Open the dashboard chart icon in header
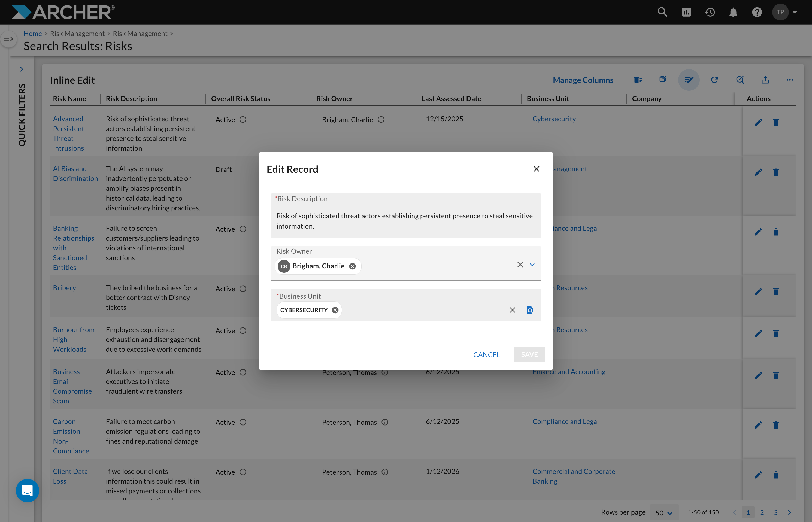The image size is (812, 522). 686,12
